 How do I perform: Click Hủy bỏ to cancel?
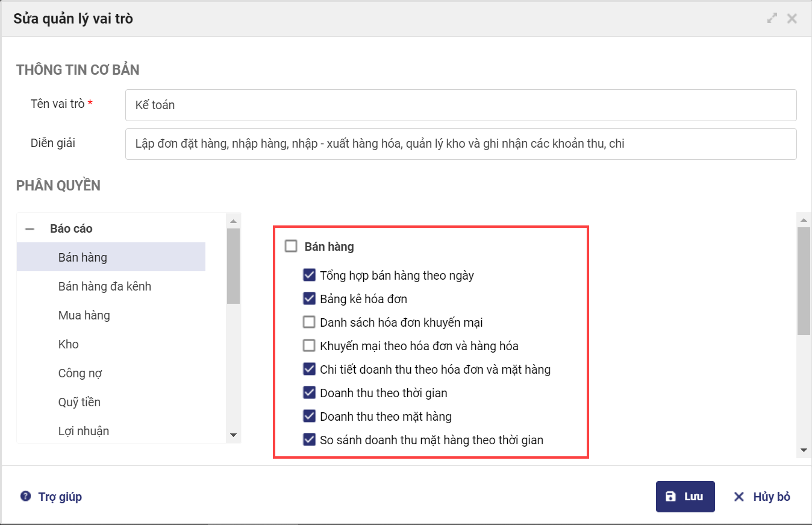[761, 497]
